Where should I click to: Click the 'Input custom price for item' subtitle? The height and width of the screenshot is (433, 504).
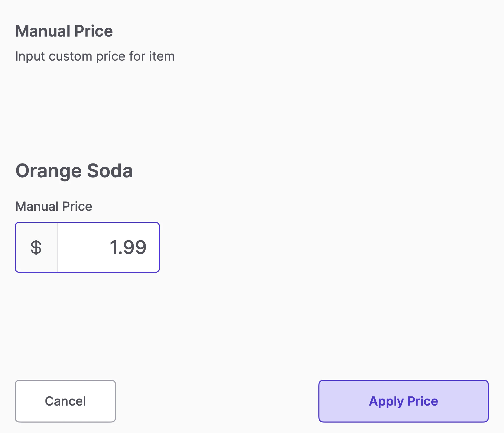pos(95,56)
